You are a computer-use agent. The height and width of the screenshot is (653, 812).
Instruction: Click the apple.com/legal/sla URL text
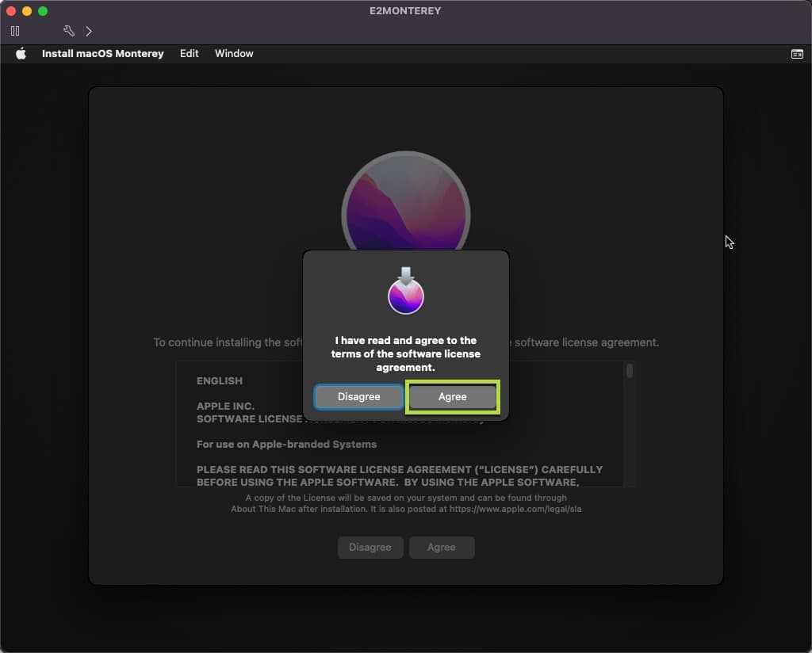[x=515, y=509]
